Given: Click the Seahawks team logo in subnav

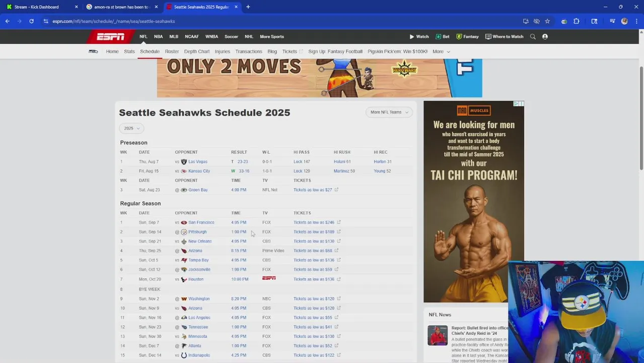Looking at the screenshot, I should [x=93, y=51].
